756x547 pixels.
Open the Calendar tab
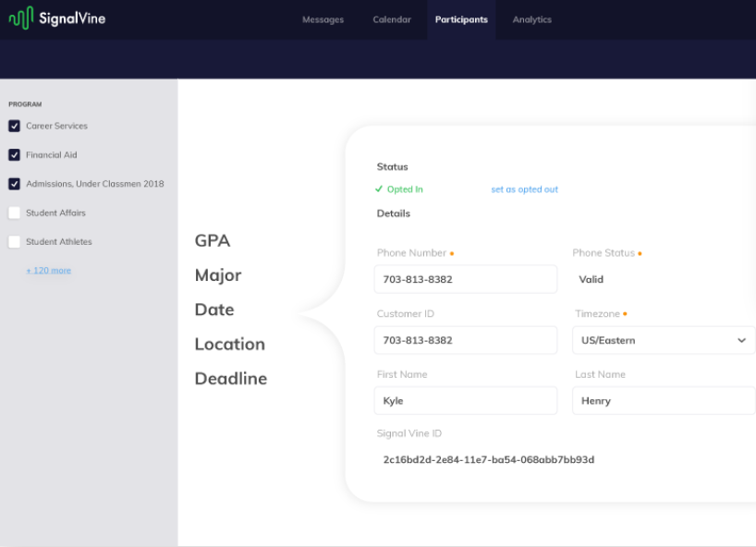[x=392, y=18]
